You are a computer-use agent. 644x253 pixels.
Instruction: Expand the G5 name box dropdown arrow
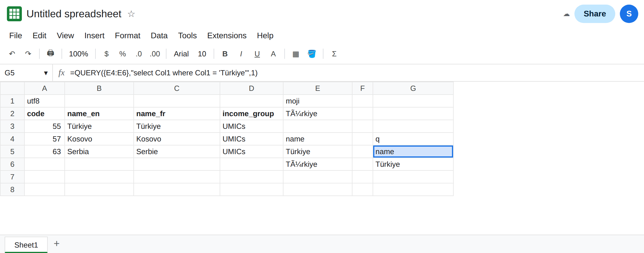(46, 73)
